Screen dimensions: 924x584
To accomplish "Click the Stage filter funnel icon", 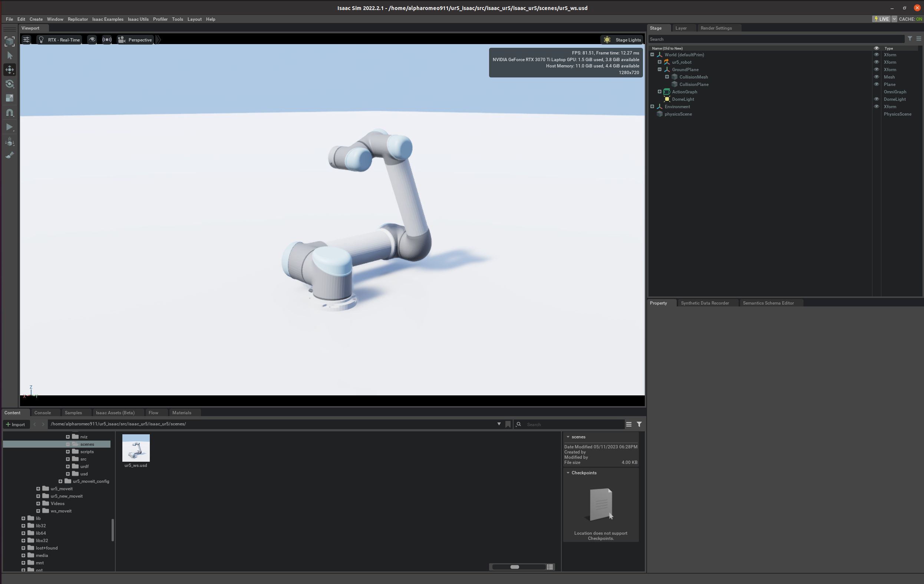I will (x=910, y=39).
